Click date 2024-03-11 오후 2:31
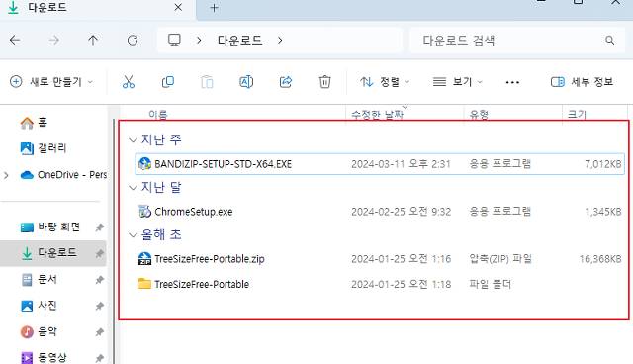This screenshot has width=633, height=364. coord(401,164)
